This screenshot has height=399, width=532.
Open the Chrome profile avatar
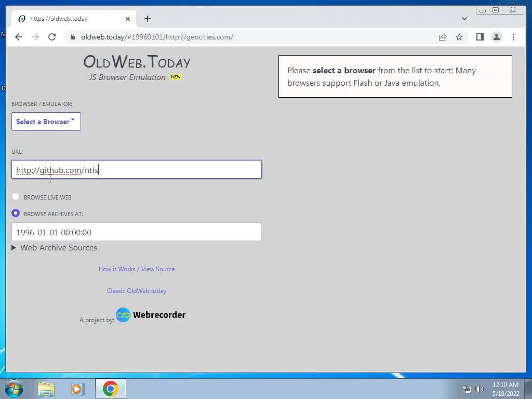(496, 37)
